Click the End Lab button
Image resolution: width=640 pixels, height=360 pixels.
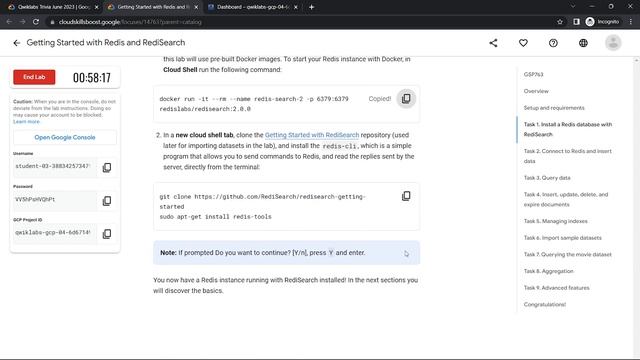pos(34,77)
